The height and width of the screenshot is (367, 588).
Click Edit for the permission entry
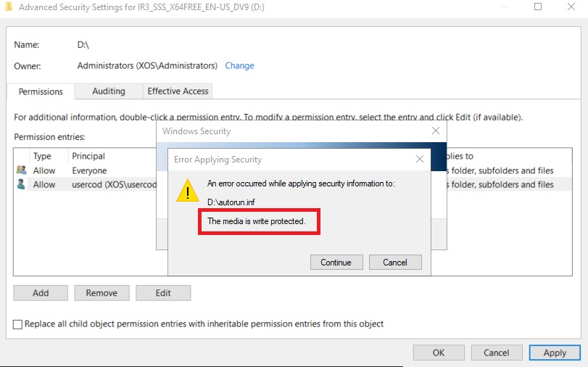coord(163,293)
